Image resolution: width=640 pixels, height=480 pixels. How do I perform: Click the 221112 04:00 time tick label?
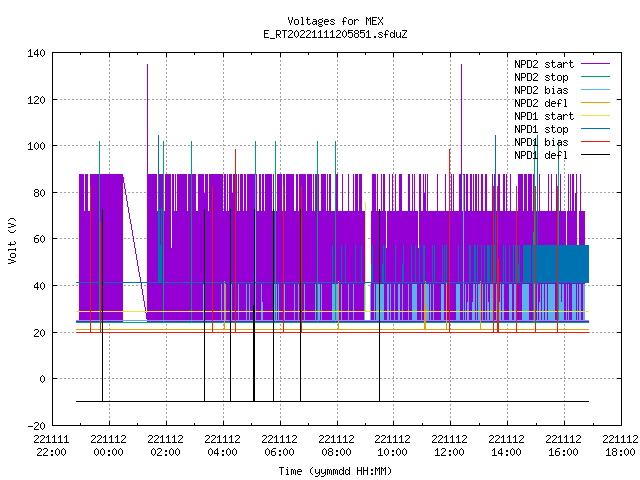[x=222, y=446]
